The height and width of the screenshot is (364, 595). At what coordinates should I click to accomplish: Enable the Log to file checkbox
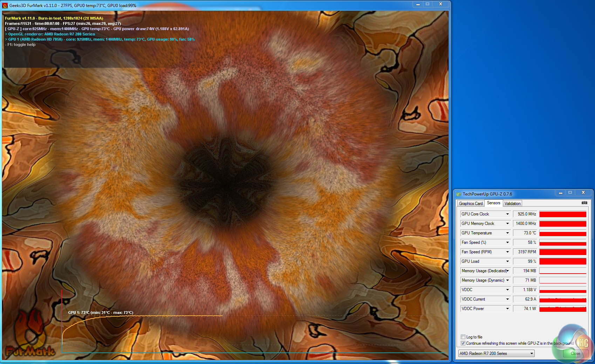(463, 337)
